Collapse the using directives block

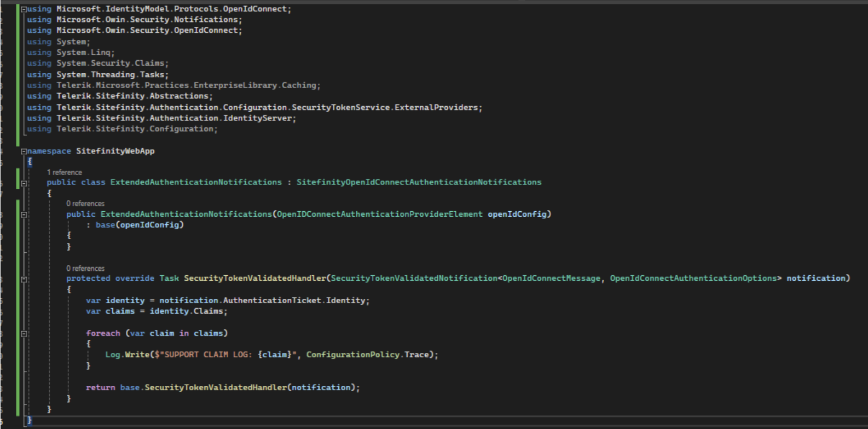pos(24,9)
